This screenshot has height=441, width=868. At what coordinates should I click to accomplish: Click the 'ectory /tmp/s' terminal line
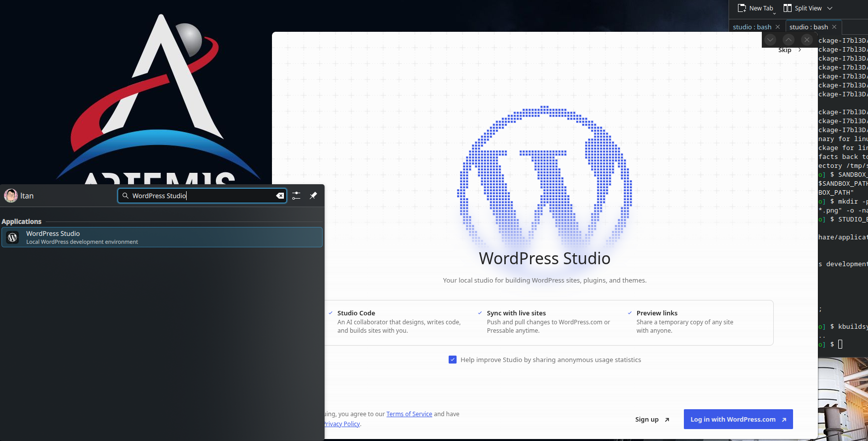coord(843,166)
